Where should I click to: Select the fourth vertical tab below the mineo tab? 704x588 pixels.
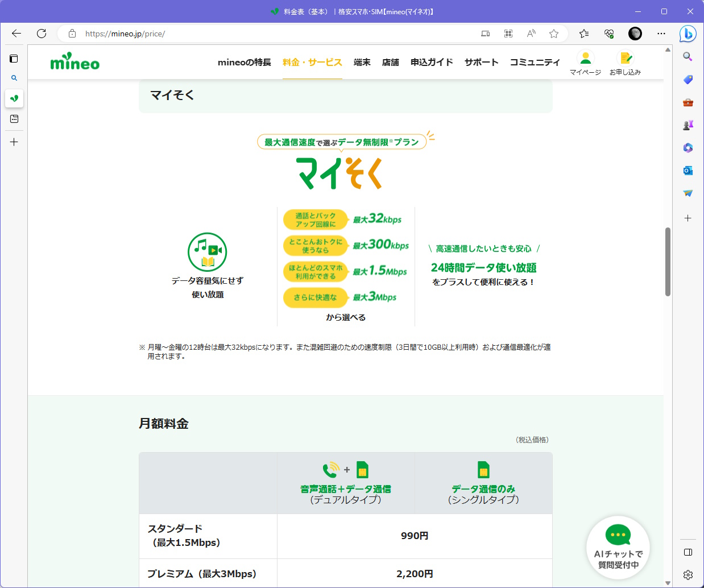(14, 119)
